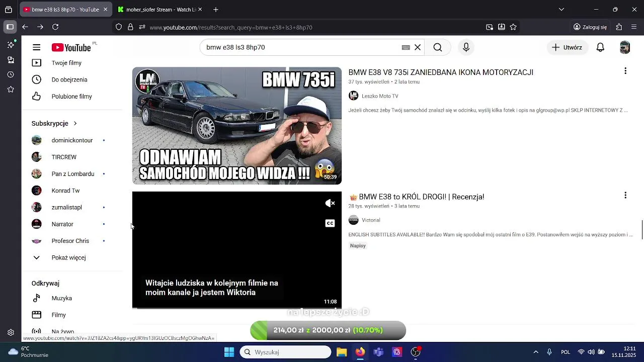Open Victorial channel name
The height and width of the screenshot is (362, 644).
pos(371,220)
